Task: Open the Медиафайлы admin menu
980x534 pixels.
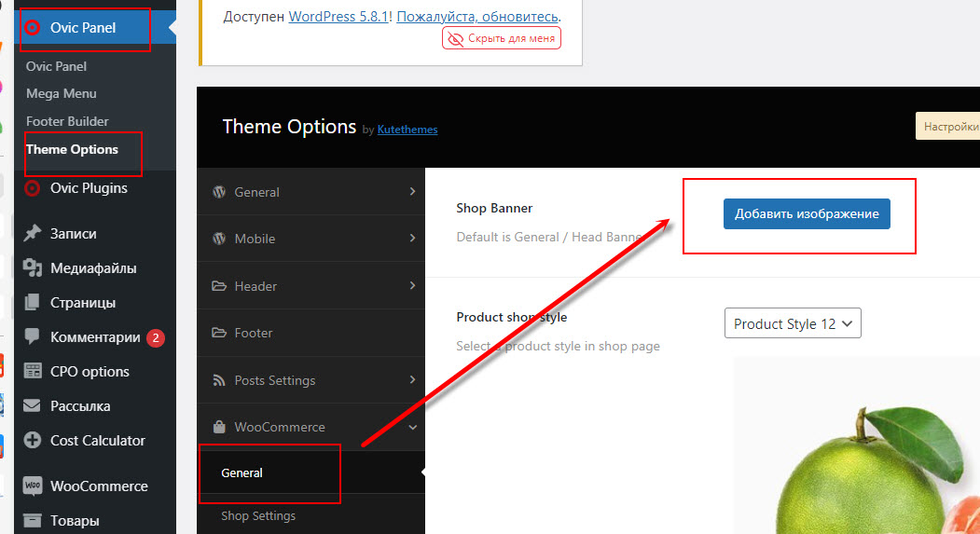Action: [x=95, y=268]
